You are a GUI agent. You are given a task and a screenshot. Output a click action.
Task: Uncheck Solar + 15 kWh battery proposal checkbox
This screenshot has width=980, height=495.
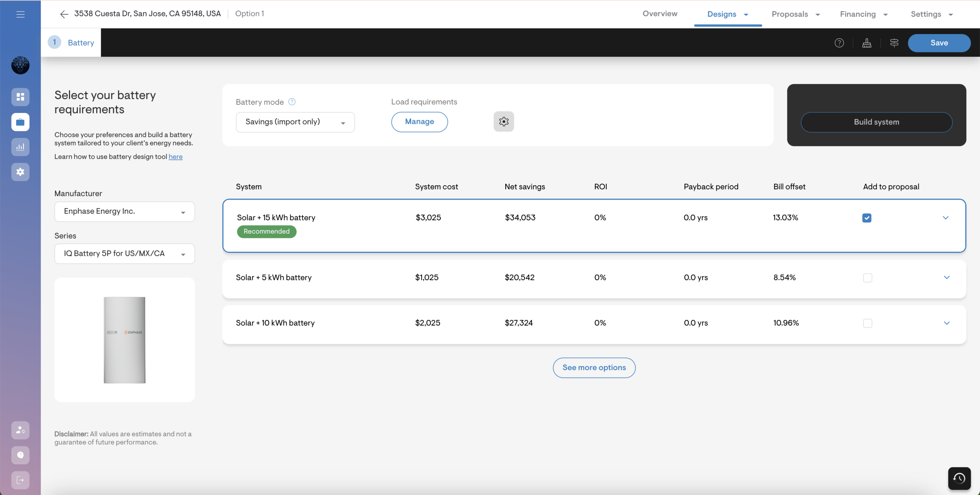coord(867,218)
